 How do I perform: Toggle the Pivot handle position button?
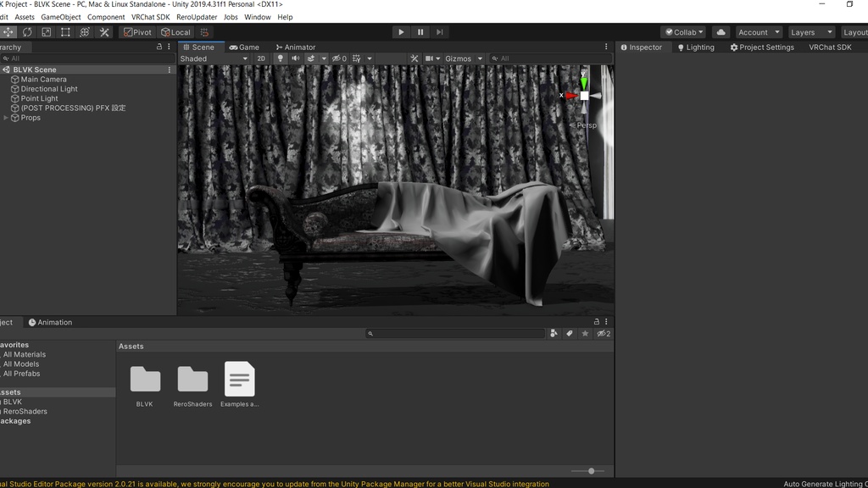(x=136, y=32)
